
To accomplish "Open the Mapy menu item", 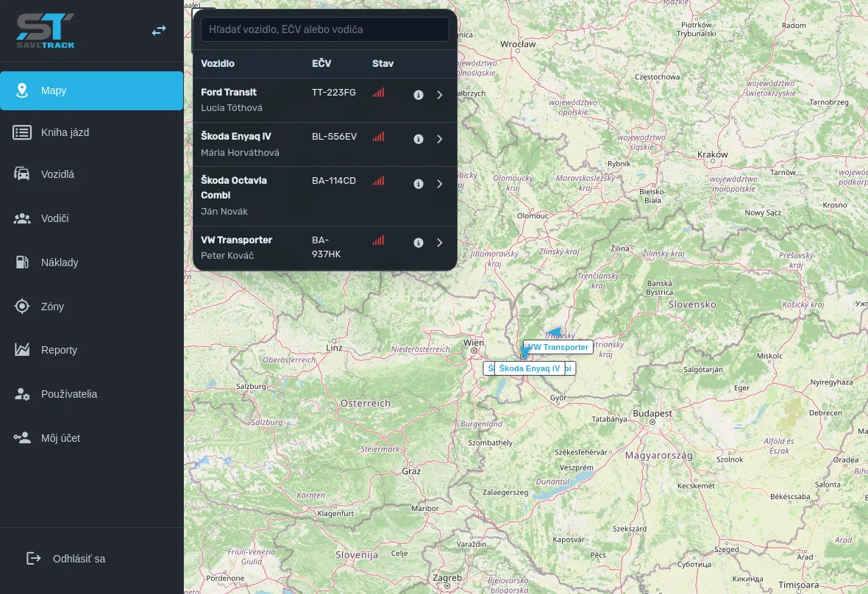I will tap(91, 90).
